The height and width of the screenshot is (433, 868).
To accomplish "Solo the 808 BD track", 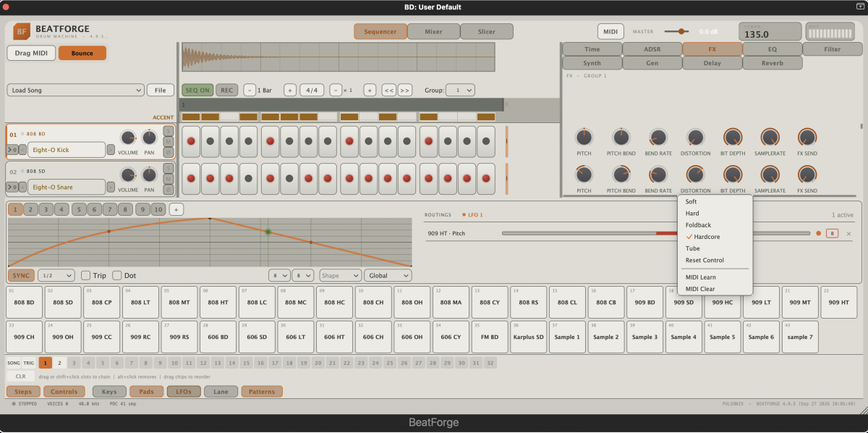I will pos(169,131).
